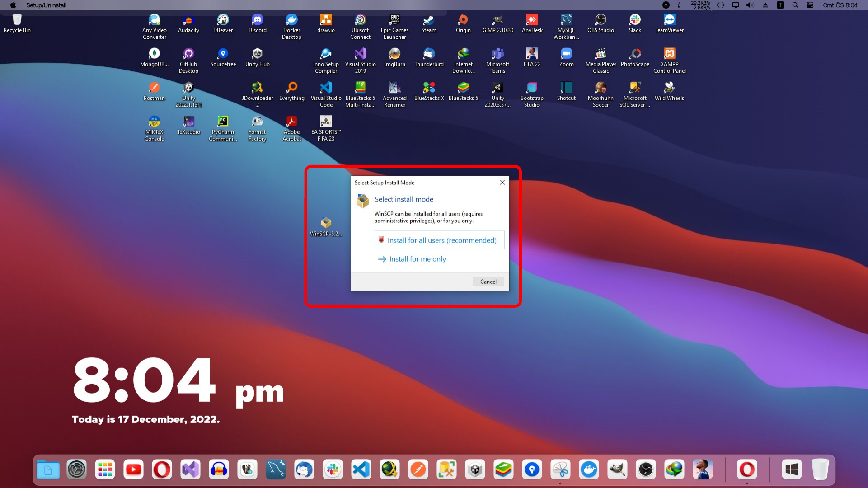This screenshot has width=868, height=488.
Task: Select the Steam desktop icon
Action: (429, 23)
